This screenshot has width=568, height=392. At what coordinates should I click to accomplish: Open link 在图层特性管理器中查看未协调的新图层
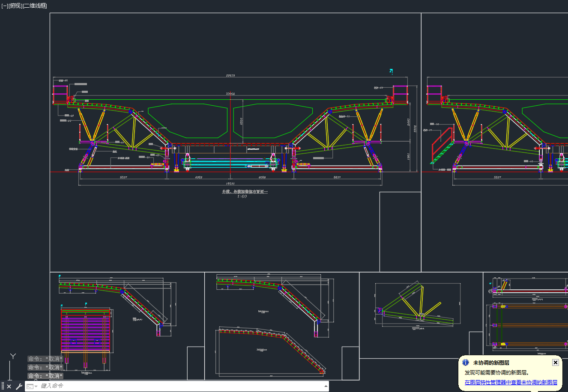click(511, 383)
